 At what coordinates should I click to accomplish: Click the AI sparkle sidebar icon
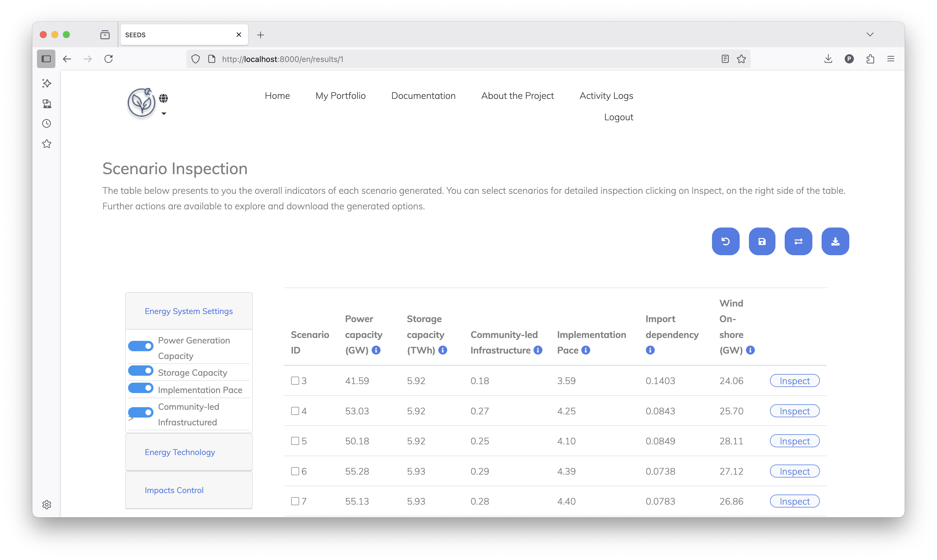pos(47,83)
